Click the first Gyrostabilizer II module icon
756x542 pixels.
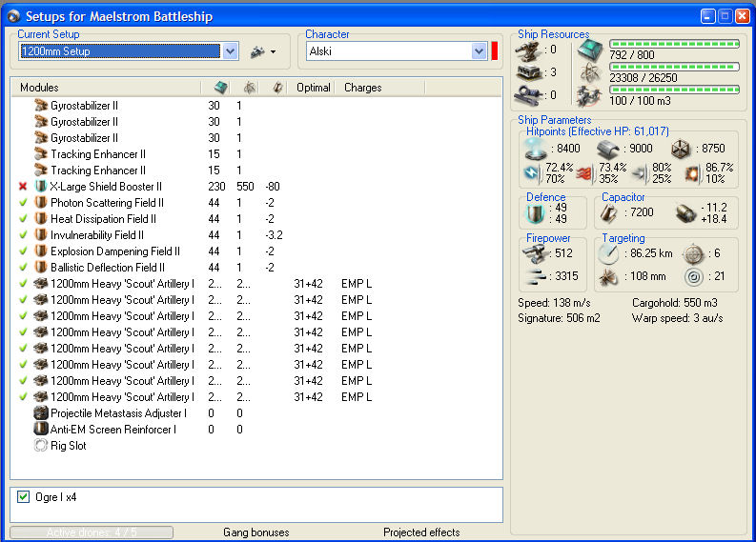pyautogui.click(x=41, y=105)
